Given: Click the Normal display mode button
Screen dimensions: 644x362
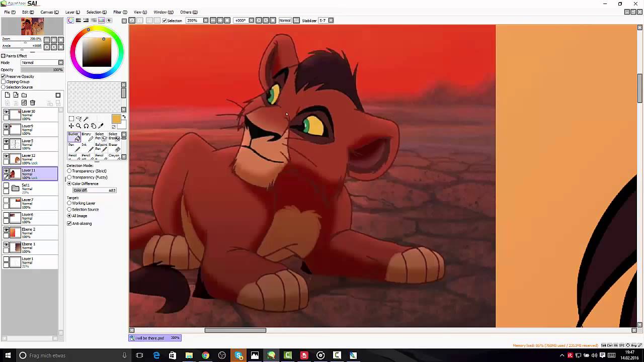Looking at the screenshot, I should tap(285, 21).
